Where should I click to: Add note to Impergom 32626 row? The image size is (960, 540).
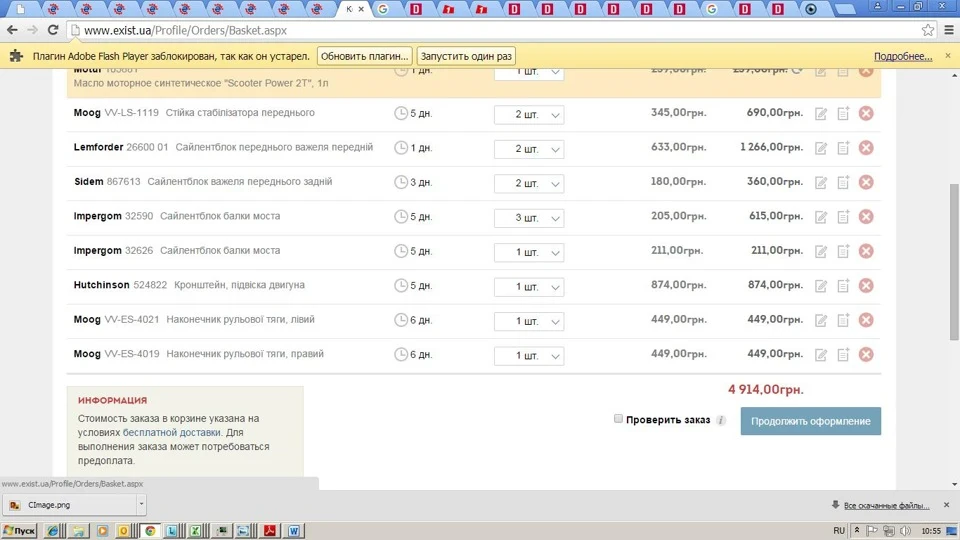843,251
